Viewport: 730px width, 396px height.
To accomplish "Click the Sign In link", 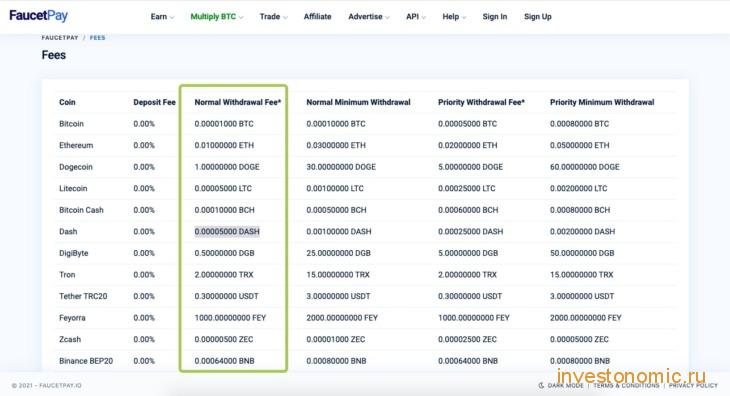I will click(494, 16).
